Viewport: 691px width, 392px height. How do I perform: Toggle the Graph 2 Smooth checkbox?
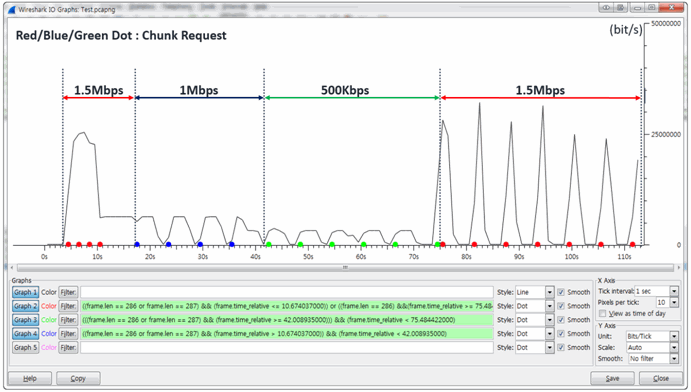coord(561,306)
